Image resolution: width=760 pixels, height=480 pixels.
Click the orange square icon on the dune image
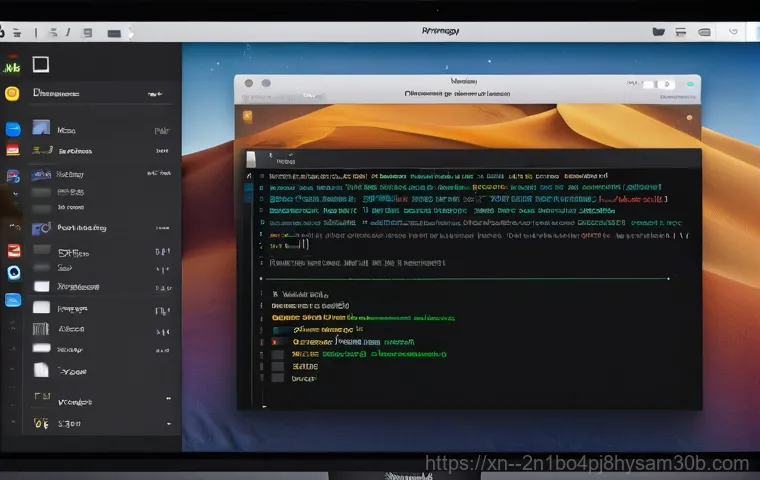point(248,116)
